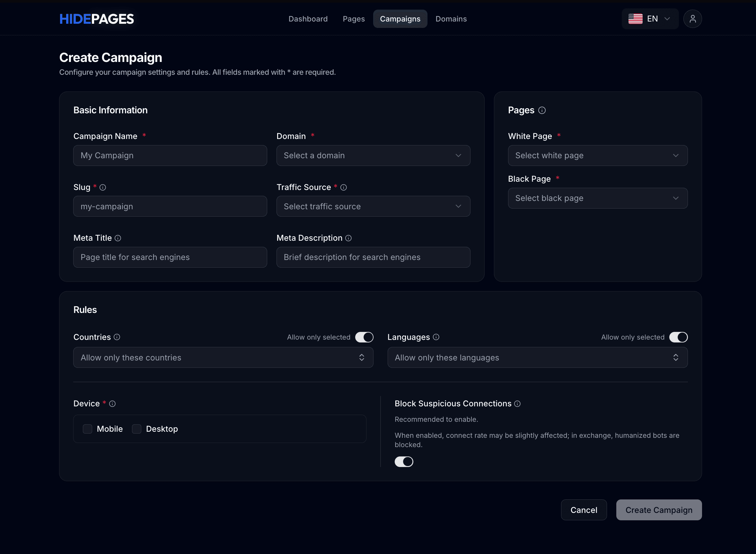Toggle Allow only selected for Countries
The height and width of the screenshot is (554, 756).
[365, 337]
